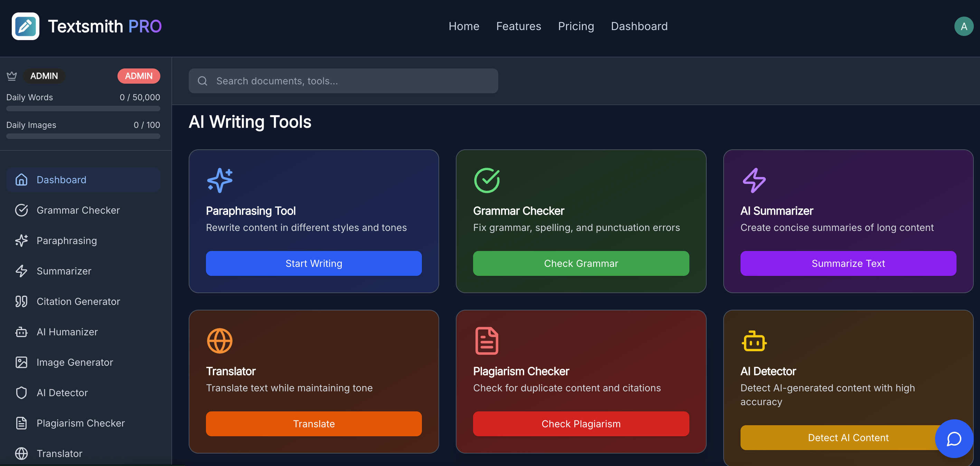
Task: Click the Detect AI Content button
Action: point(848,437)
